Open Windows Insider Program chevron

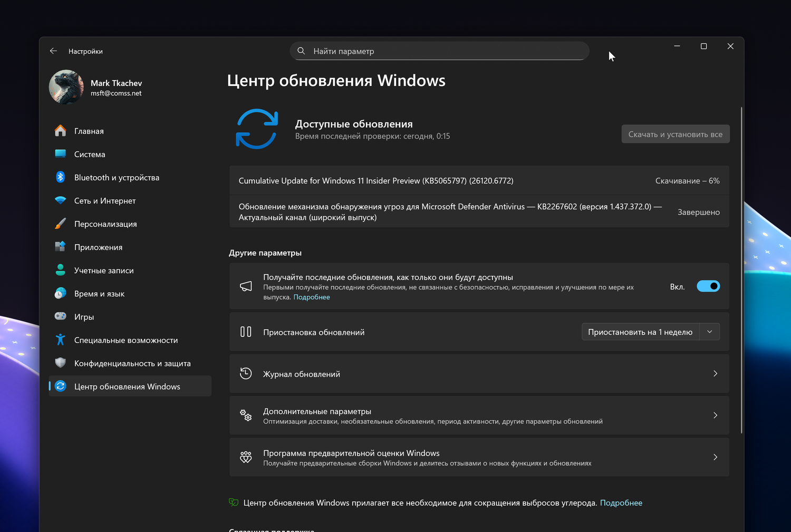point(715,457)
